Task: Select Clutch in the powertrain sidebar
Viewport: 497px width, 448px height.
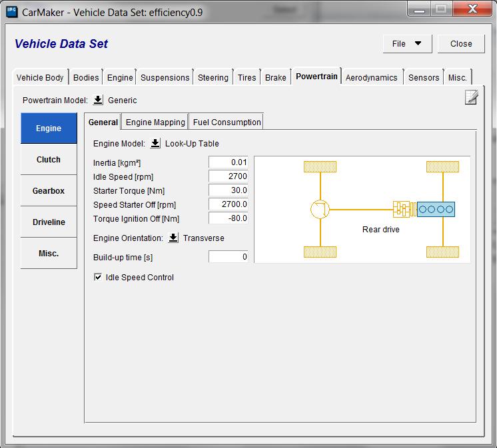Action: coord(49,159)
